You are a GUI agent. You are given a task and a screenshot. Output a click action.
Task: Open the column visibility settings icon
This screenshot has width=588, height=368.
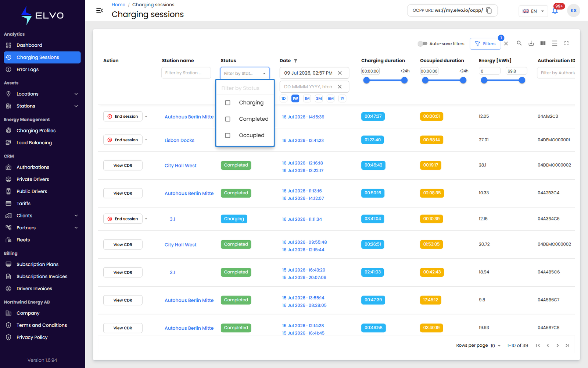(x=543, y=43)
